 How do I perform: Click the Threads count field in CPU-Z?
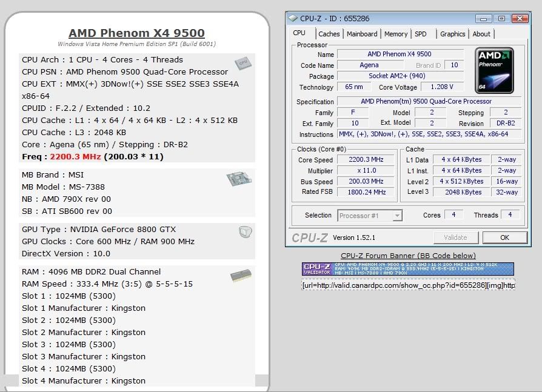point(510,214)
